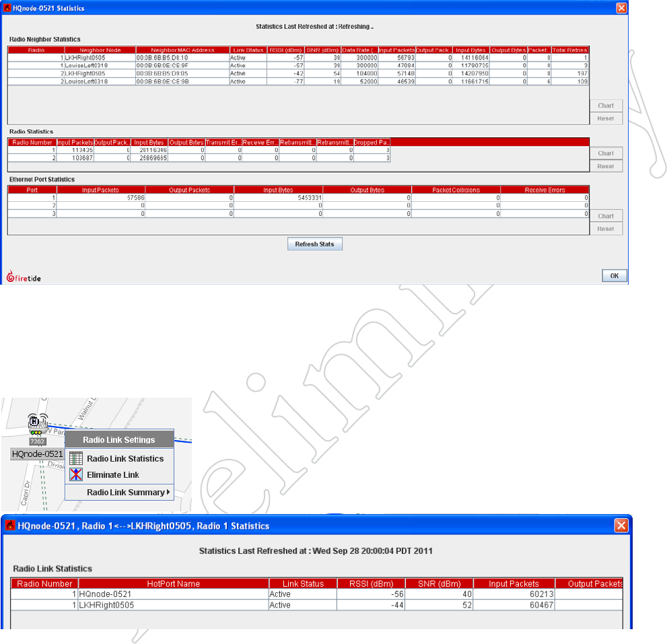Click RSSI value -77 in neighbor table
The height and width of the screenshot is (644, 667).
point(299,81)
